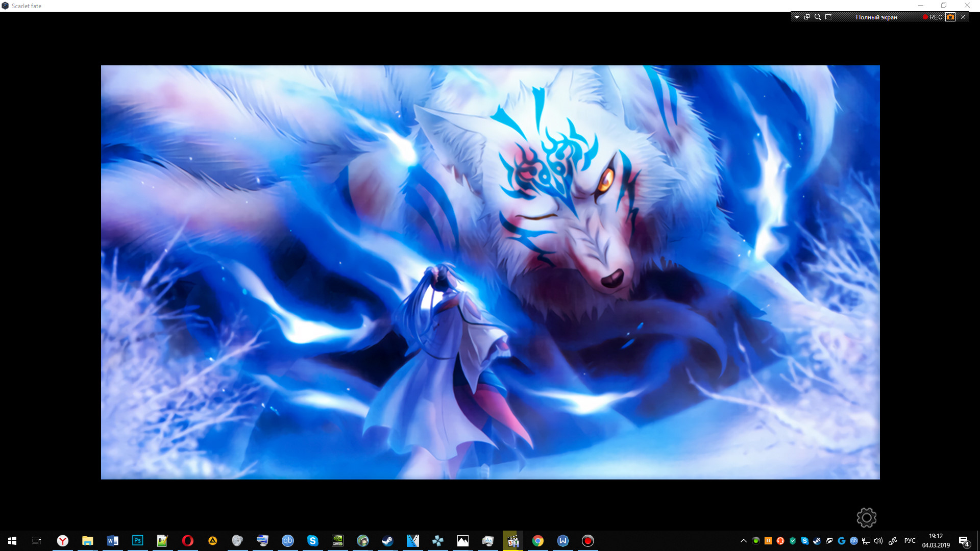Open the computer monitor app on taskbar
The image size is (980, 551).
pyautogui.click(x=262, y=541)
